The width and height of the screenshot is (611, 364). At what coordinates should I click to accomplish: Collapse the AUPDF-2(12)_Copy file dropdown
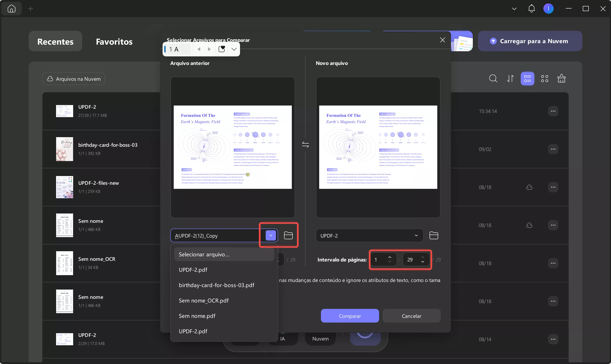pos(271,235)
